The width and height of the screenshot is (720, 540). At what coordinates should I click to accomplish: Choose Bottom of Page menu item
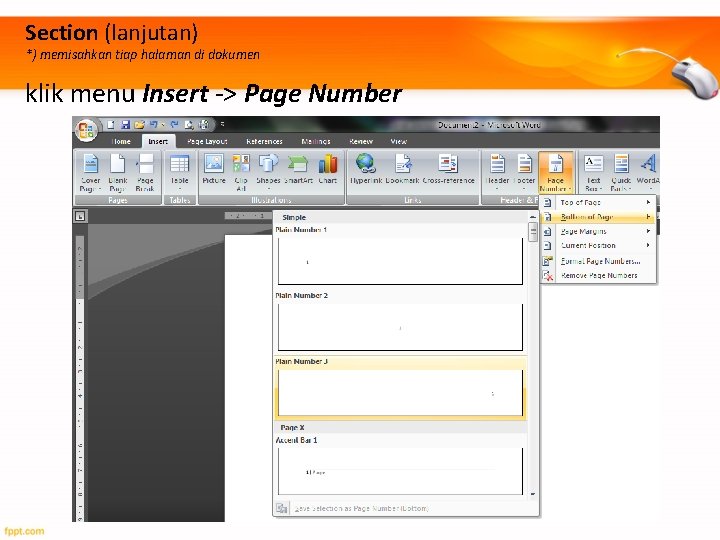pyautogui.click(x=598, y=217)
